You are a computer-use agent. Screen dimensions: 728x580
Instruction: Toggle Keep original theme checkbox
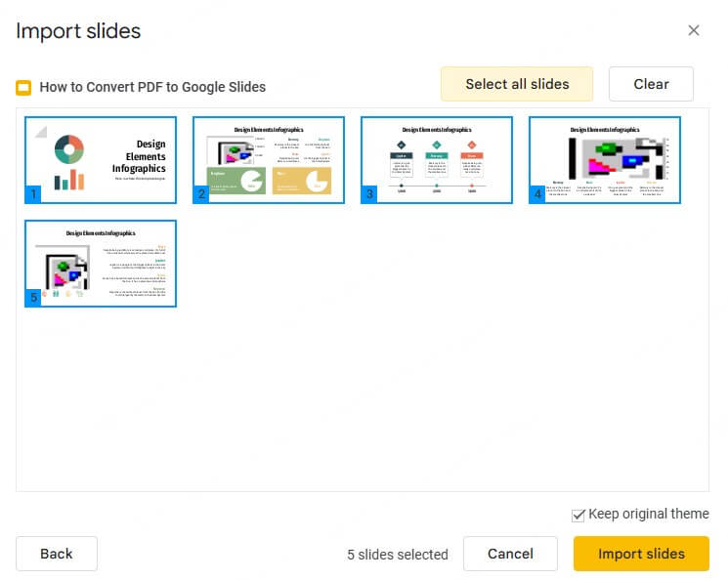coord(578,515)
